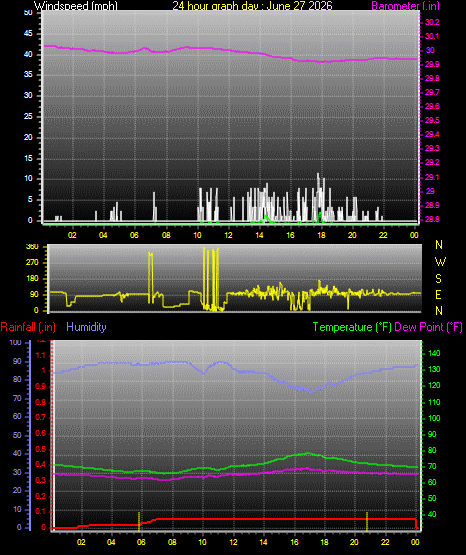Click the Rainfall (.in) legend label
This screenshot has width=466, height=555.
28,327
